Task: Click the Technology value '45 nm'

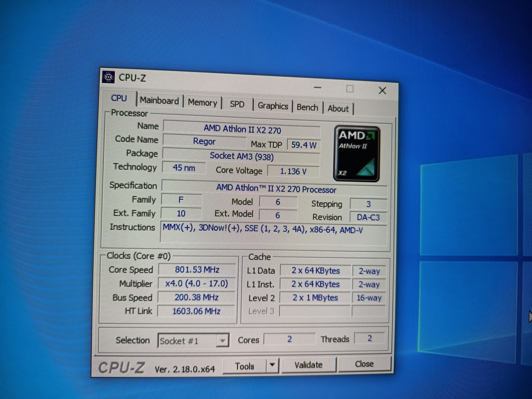Action: (184, 168)
